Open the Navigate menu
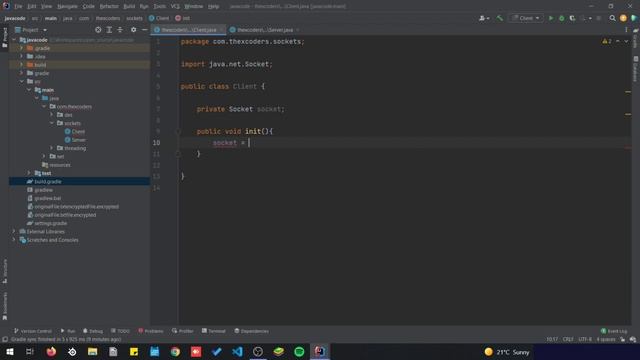 tap(67, 6)
